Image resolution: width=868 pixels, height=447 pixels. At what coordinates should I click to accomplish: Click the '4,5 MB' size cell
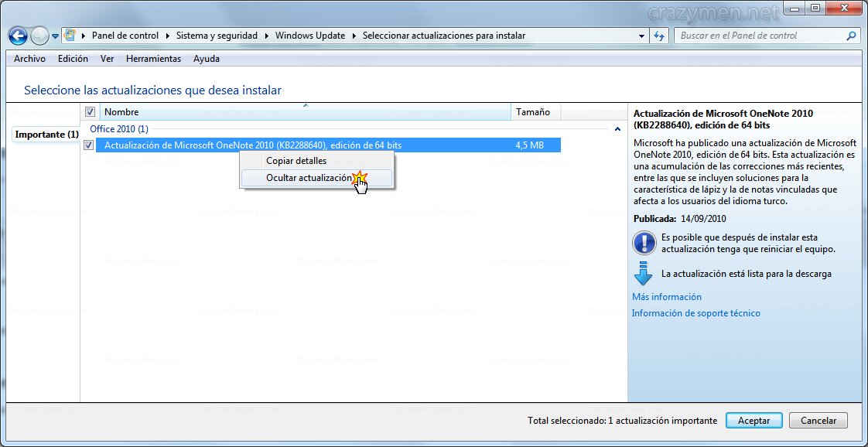(529, 145)
